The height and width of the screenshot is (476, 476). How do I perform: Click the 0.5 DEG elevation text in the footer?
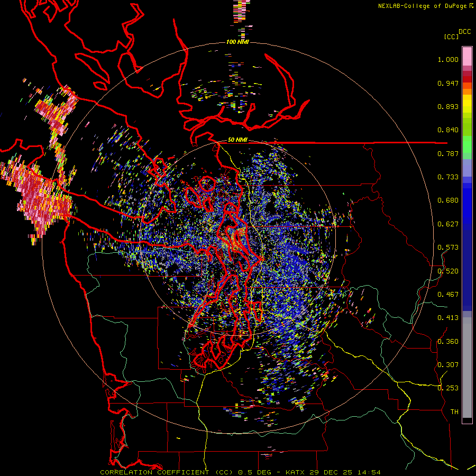(256, 472)
